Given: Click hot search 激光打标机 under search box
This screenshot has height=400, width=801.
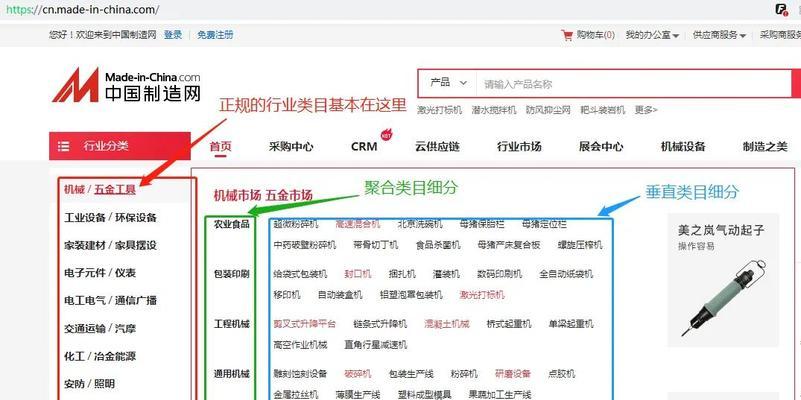Looking at the screenshot, I should [440, 110].
